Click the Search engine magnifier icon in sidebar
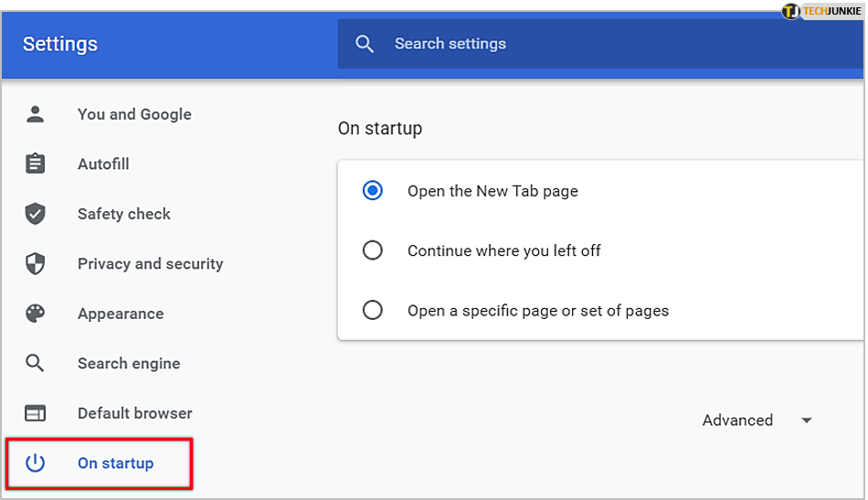This screenshot has height=500, width=868. (35, 363)
